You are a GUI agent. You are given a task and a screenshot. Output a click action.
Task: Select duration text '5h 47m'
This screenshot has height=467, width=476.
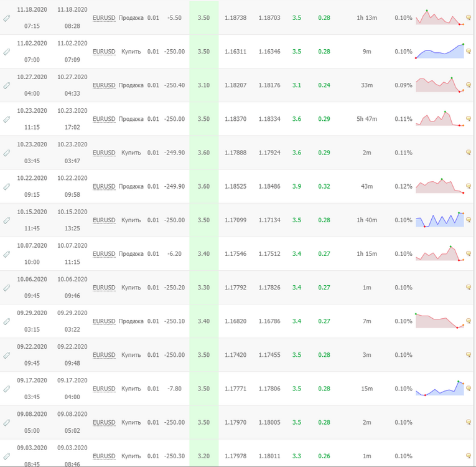[x=366, y=119]
